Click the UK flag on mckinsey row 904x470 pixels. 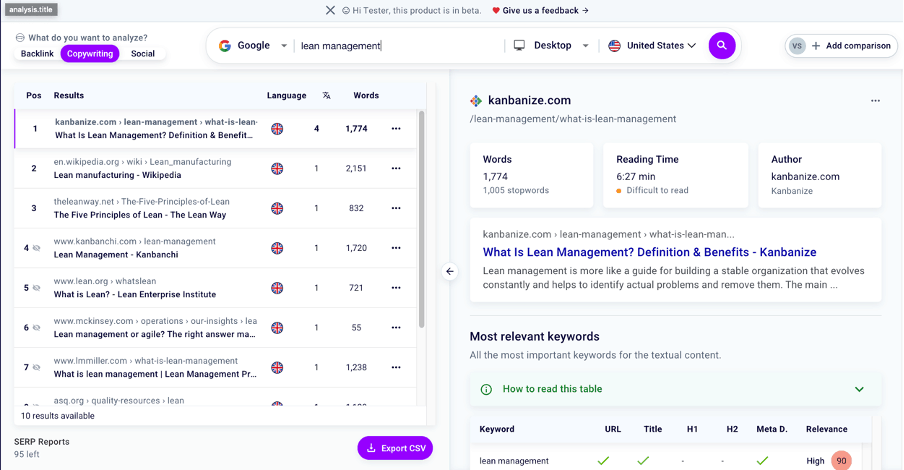(277, 327)
